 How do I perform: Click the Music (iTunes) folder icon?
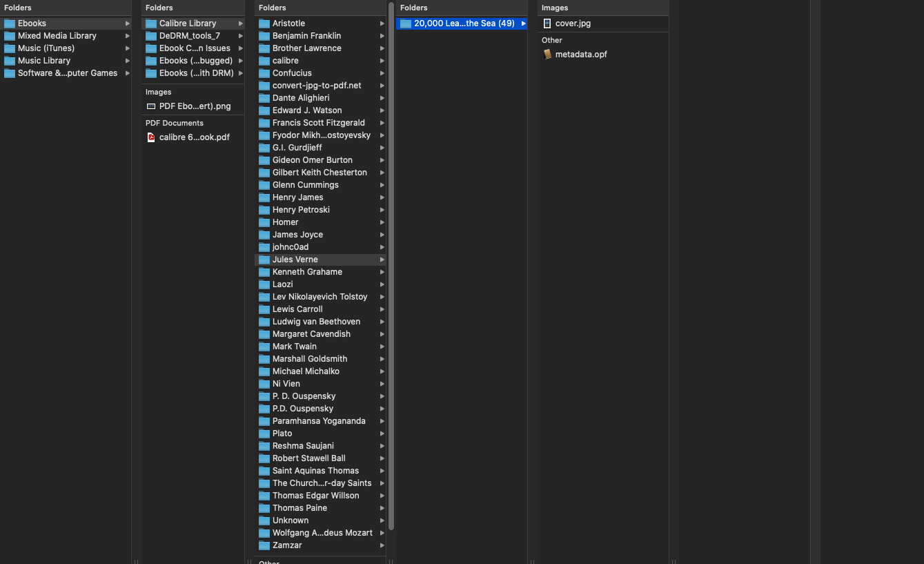[x=10, y=48]
